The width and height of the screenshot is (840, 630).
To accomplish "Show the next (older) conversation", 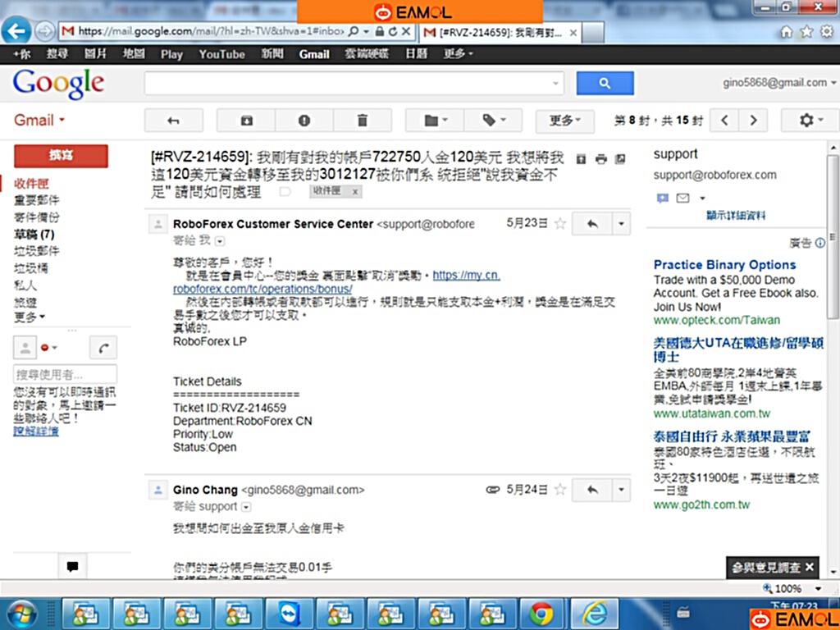I will point(754,121).
